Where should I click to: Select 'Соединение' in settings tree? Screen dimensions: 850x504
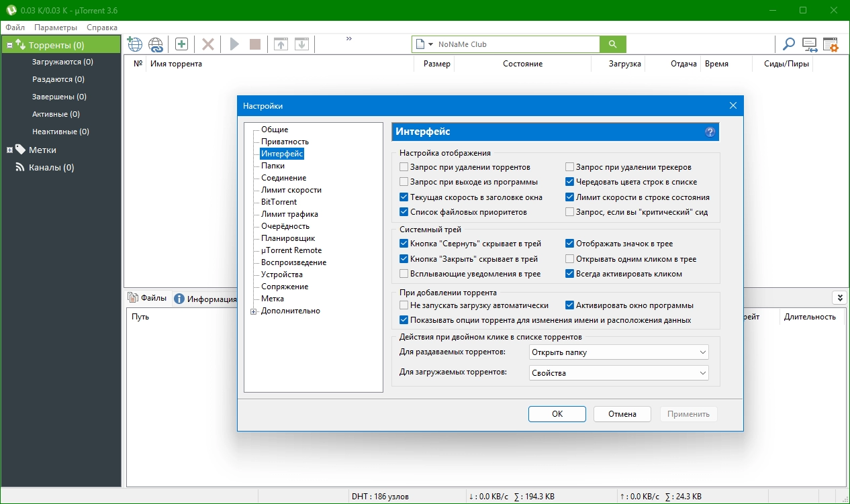tap(283, 178)
